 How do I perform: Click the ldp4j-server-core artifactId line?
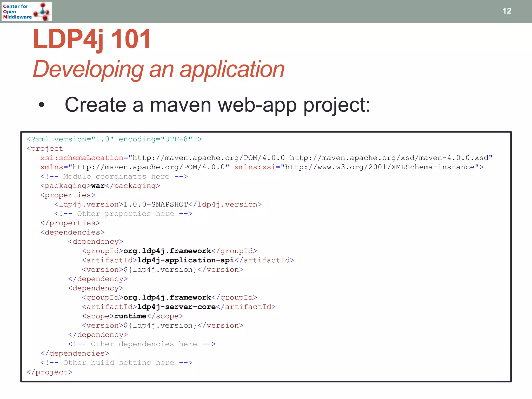179,307
